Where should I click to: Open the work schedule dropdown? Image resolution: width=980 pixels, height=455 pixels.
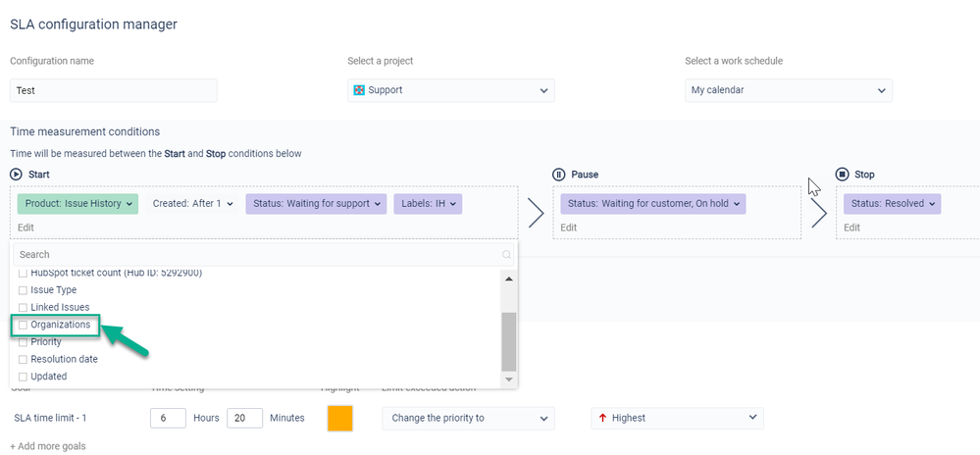789,90
